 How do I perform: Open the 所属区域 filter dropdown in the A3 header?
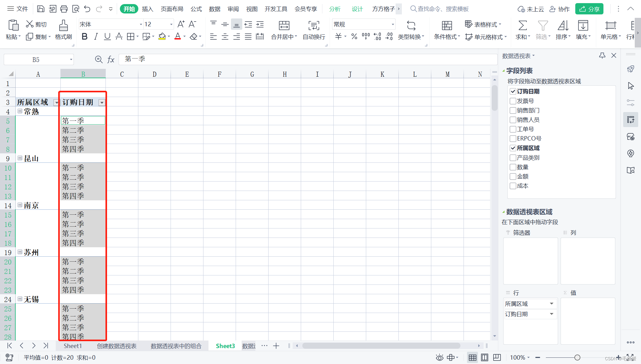(x=56, y=103)
